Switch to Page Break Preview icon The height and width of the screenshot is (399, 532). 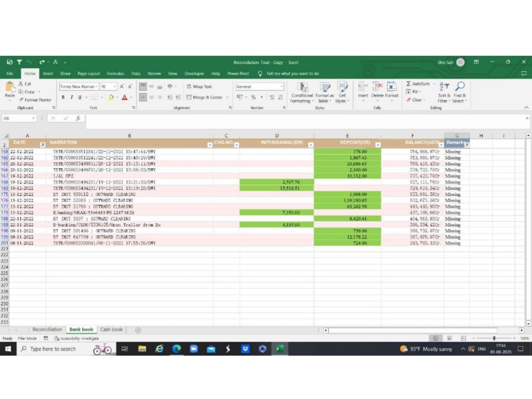point(463,338)
